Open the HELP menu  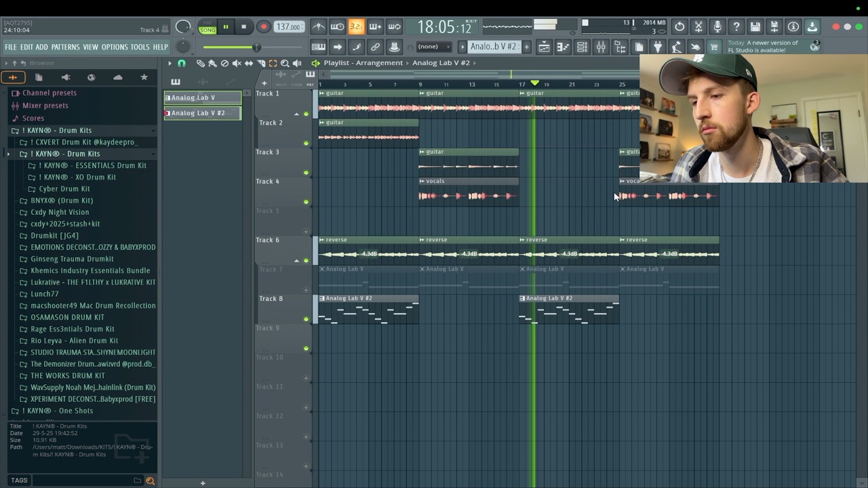pyautogui.click(x=161, y=47)
